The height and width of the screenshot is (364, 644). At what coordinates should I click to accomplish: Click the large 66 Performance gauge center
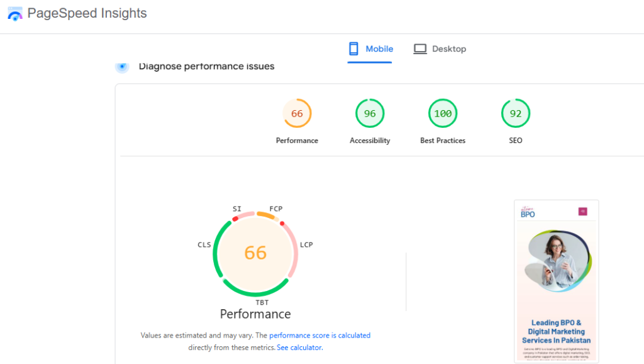(255, 253)
